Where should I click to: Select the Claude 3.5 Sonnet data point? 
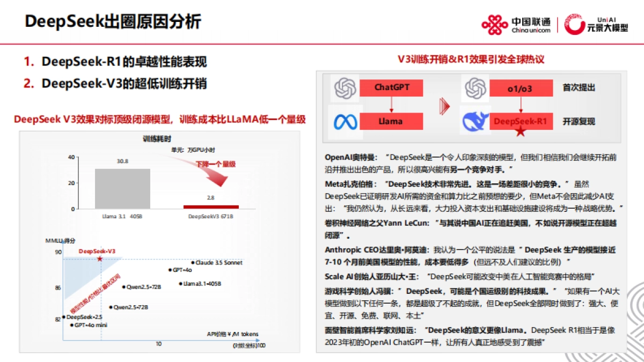point(193,263)
